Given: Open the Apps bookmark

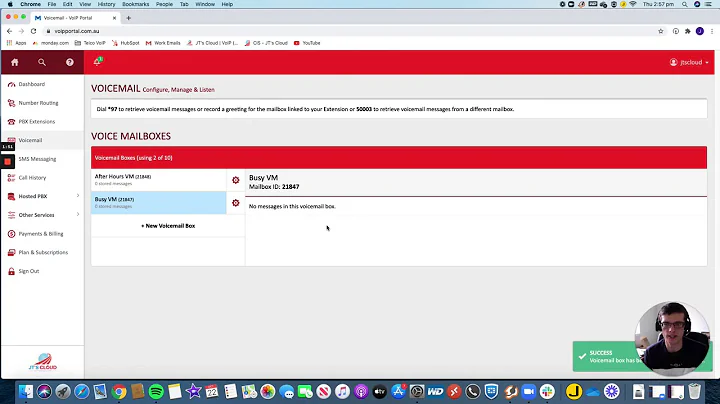Looking at the screenshot, I should [16, 43].
